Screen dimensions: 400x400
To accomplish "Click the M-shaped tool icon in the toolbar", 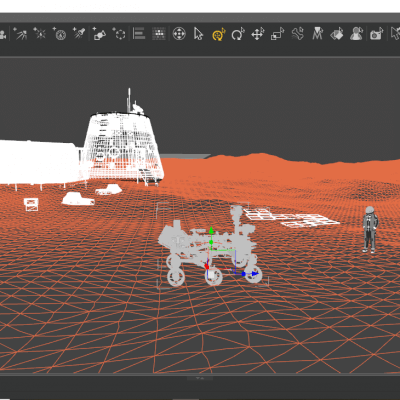I will point(317,34).
